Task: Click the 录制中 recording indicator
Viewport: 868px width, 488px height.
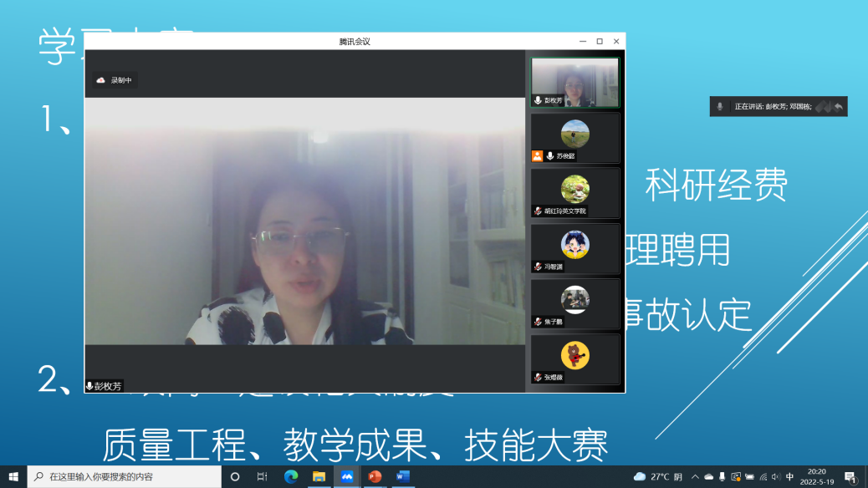Action: (115, 80)
